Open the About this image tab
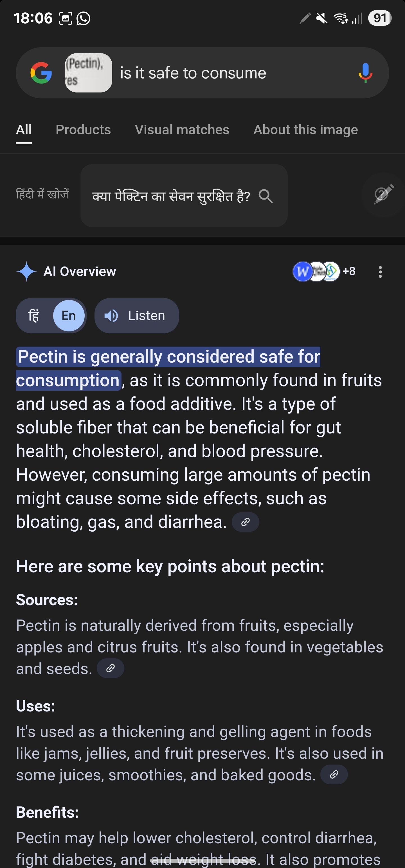The height and width of the screenshot is (868, 405). 305,130
